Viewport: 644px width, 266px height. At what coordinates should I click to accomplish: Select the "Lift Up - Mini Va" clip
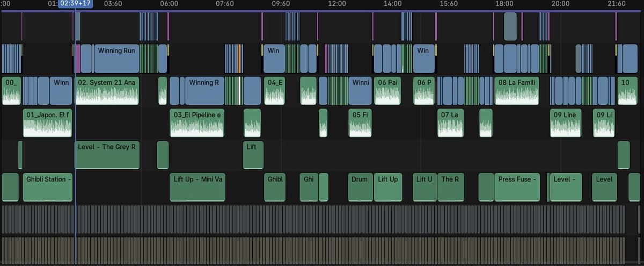pos(197,187)
